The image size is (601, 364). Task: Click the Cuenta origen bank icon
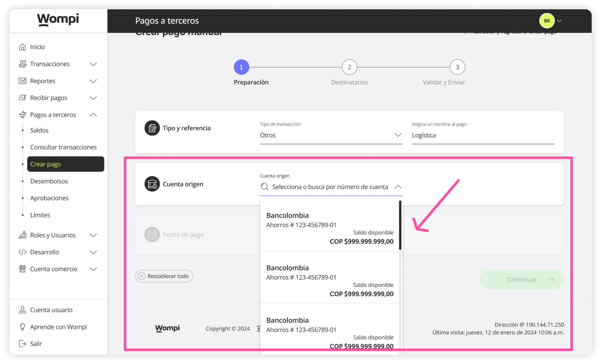pos(152,184)
